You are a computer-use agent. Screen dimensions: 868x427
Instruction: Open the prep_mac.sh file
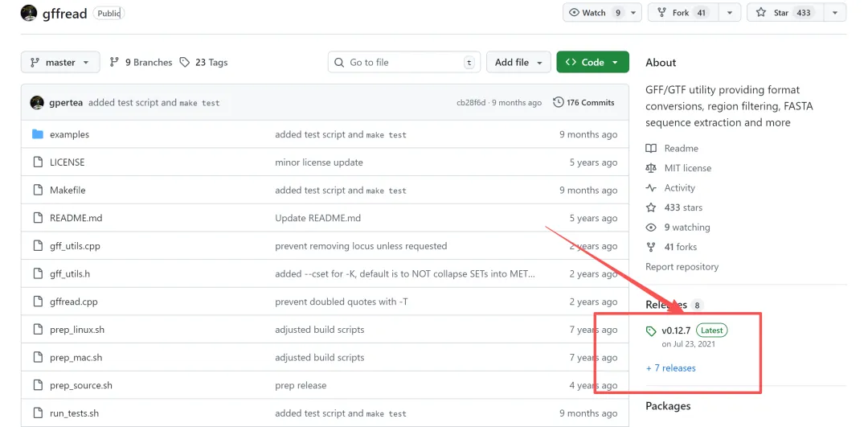(x=76, y=357)
